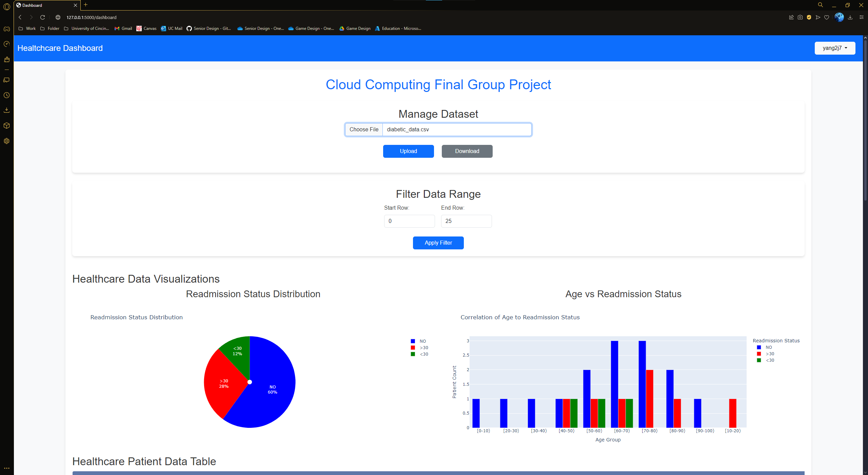Toggle >30 entry in pie chart legend
Screen dimensions: 868x475
(x=419, y=348)
